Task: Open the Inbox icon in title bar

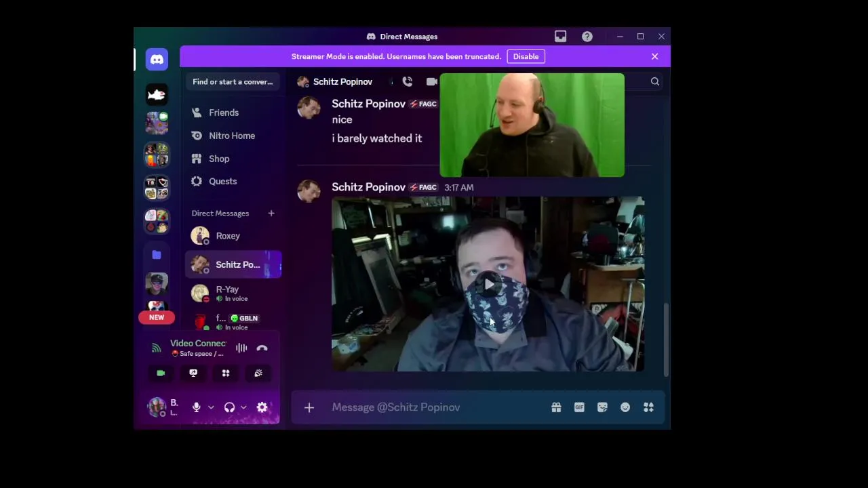Action: pos(560,37)
